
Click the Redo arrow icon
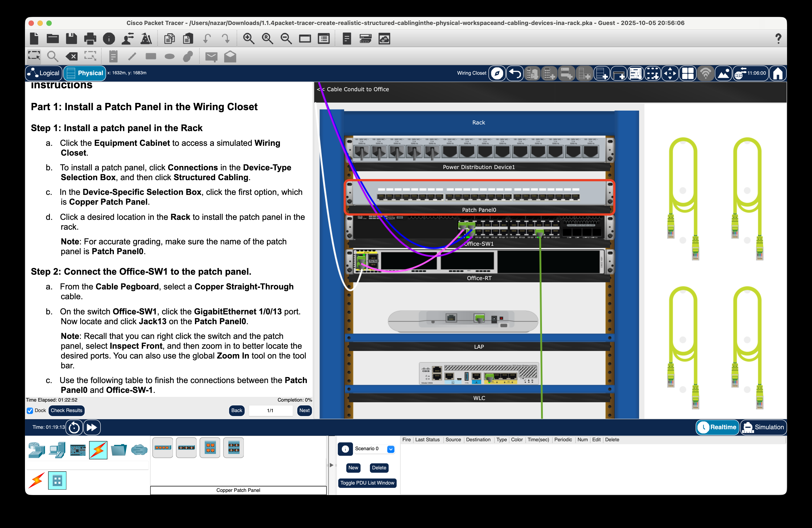coord(225,39)
